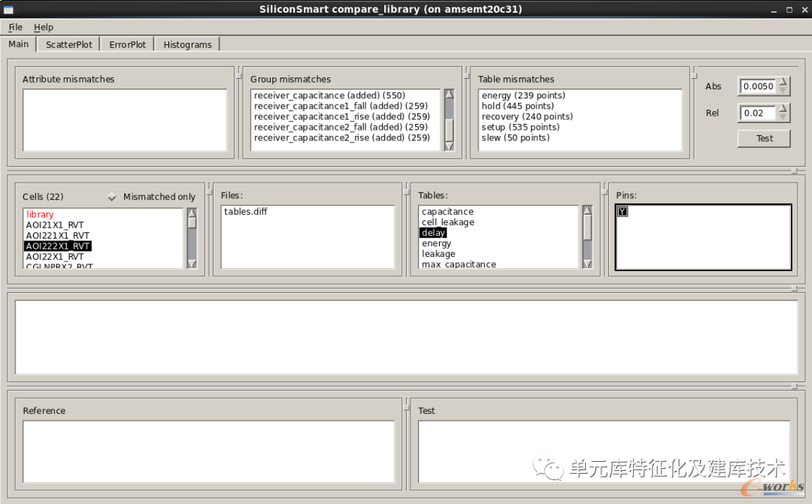Open the Help menu

44,28
